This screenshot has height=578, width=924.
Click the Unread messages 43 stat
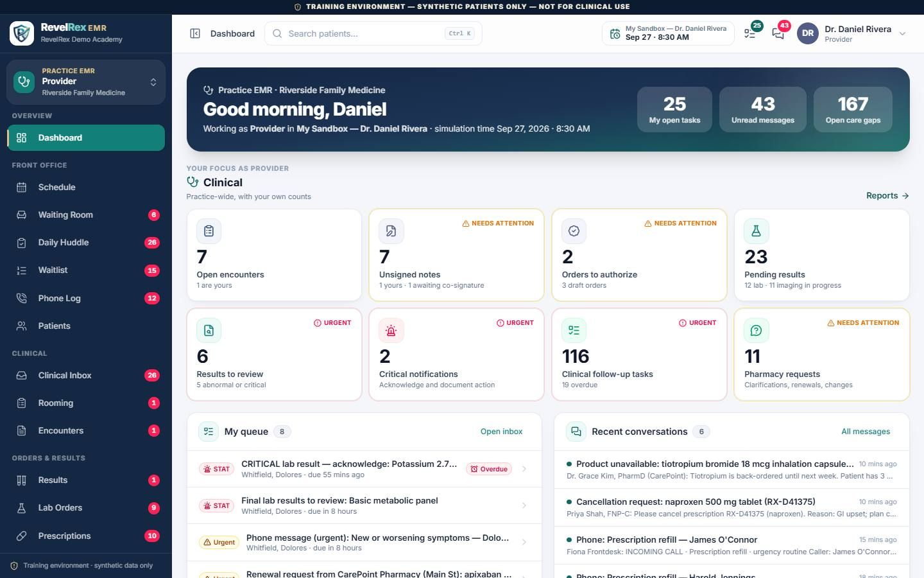763,110
